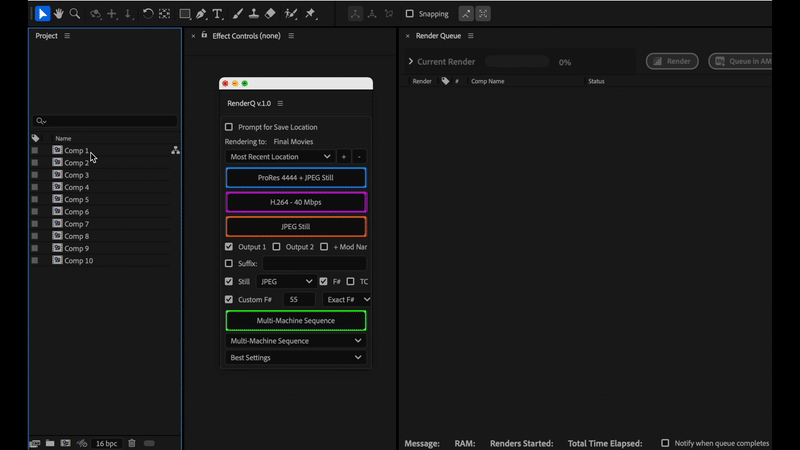The image size is (800, 450).
Task: Select the Type text tool
Action: 218,14
